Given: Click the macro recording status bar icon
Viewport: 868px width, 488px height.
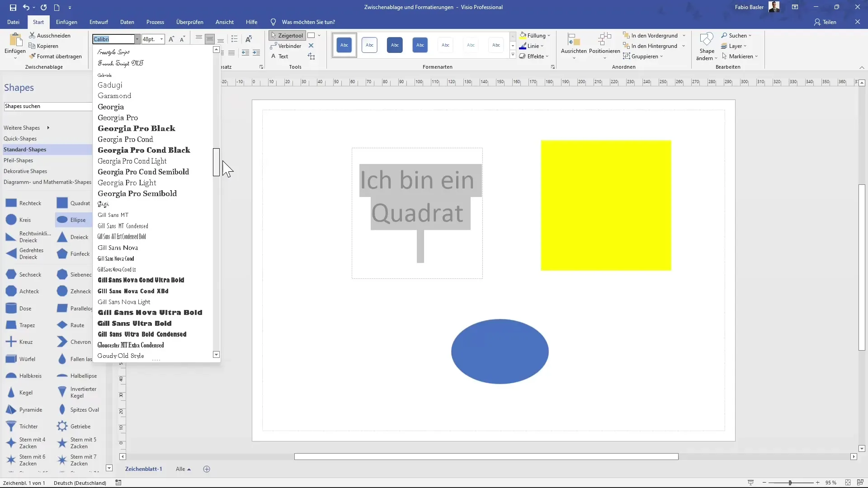Looking at the screenshot, I should [118, 483].
